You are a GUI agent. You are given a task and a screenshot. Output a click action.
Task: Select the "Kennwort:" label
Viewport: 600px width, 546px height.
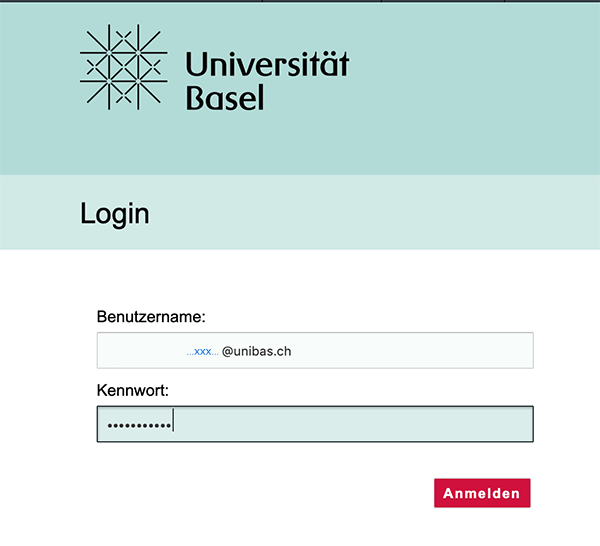[x=133, y=389]
